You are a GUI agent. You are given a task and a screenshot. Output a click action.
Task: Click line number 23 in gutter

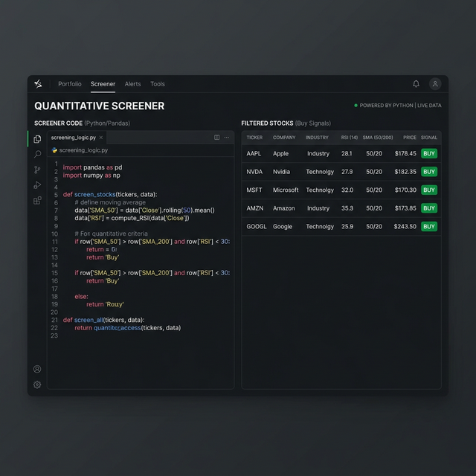[x=54, y=335]
